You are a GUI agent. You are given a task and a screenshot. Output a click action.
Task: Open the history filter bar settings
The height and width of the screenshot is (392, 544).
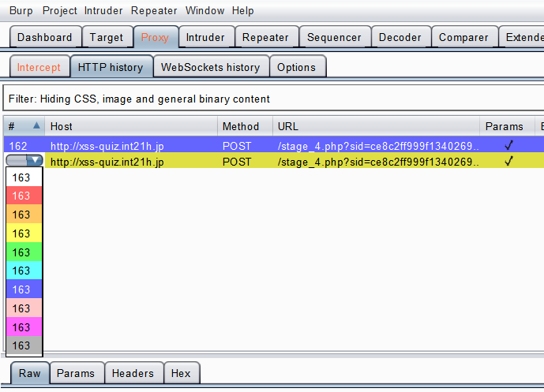tap(273, 99)
